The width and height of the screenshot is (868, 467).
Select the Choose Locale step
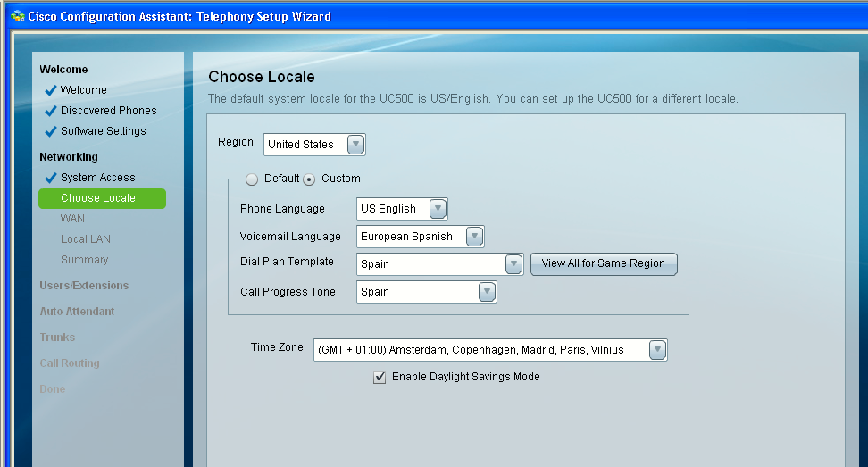click(102, 198)
